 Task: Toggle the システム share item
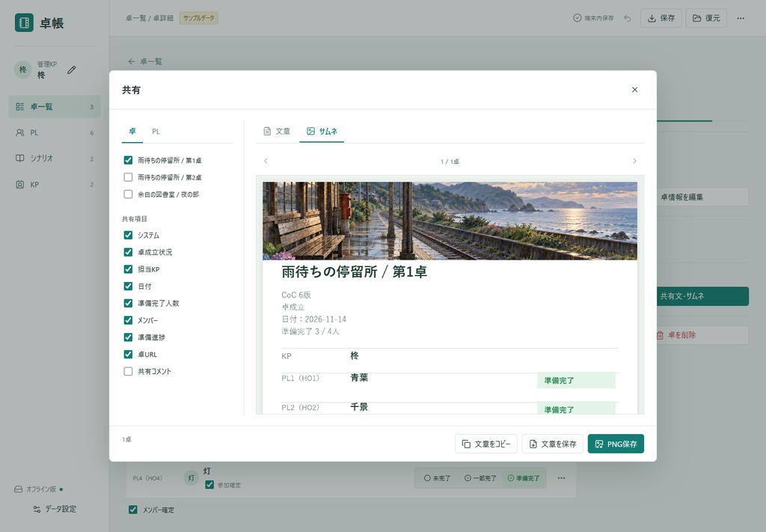tap(128, 235)
